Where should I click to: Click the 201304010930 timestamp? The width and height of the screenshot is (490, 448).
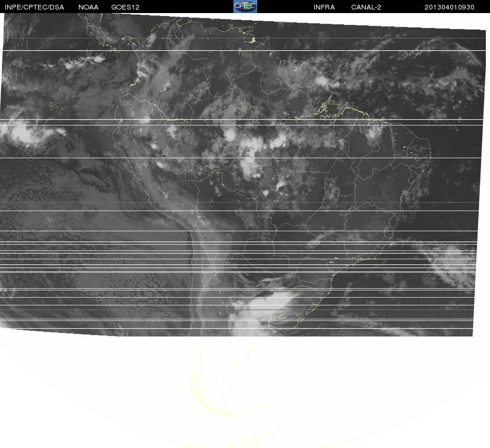point(450,7)
